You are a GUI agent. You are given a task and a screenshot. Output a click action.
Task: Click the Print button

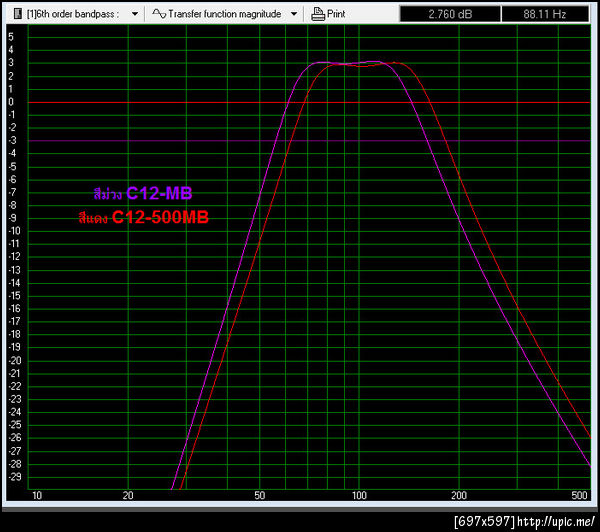click(x=328, y=14)
